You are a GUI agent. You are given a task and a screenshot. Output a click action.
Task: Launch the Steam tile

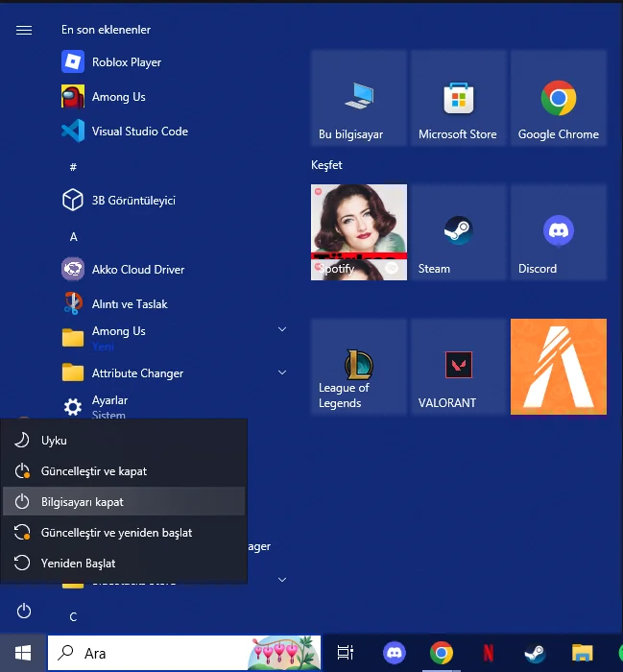pos(459,232)
